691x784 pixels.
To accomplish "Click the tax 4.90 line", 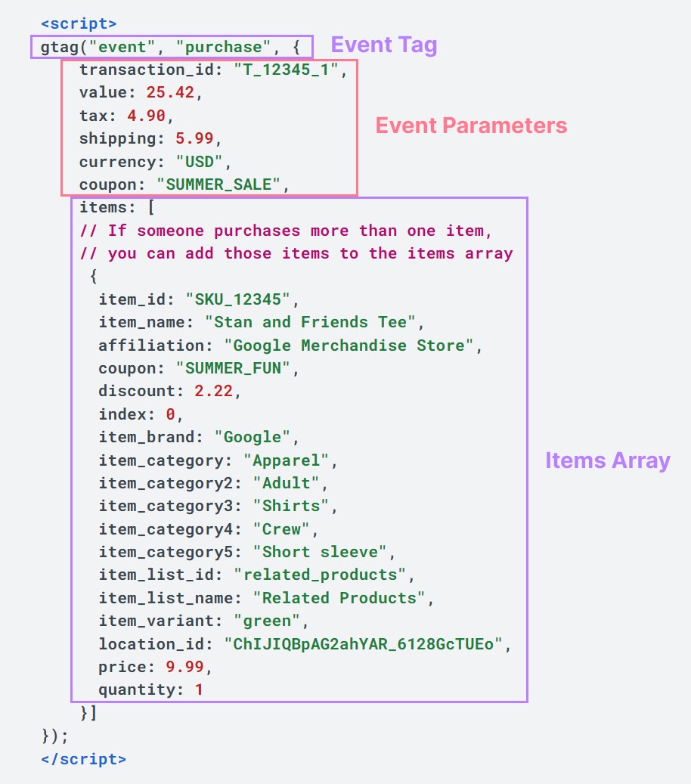I will [126, 116].
